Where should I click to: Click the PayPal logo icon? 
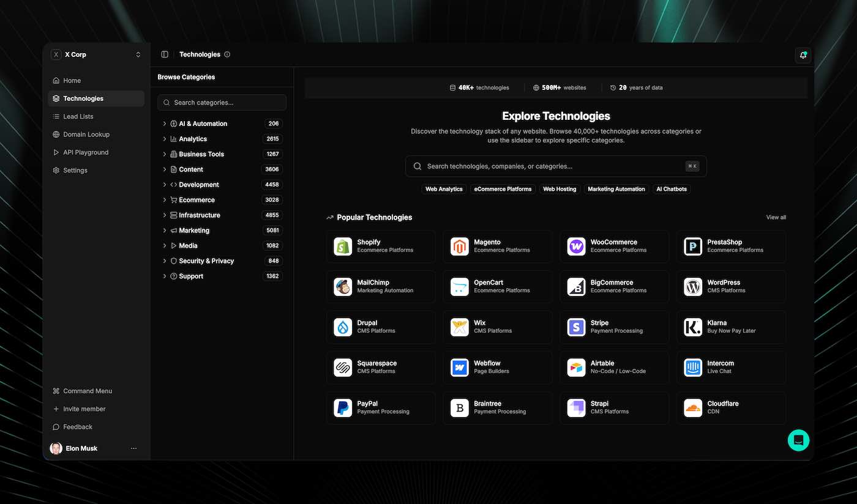(343, 408)
